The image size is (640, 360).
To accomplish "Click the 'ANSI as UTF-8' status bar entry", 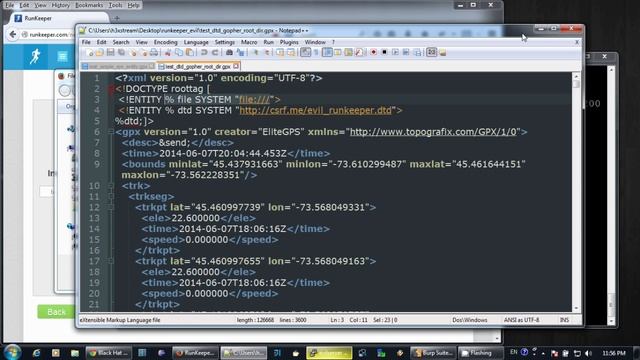I will point(521,320).
